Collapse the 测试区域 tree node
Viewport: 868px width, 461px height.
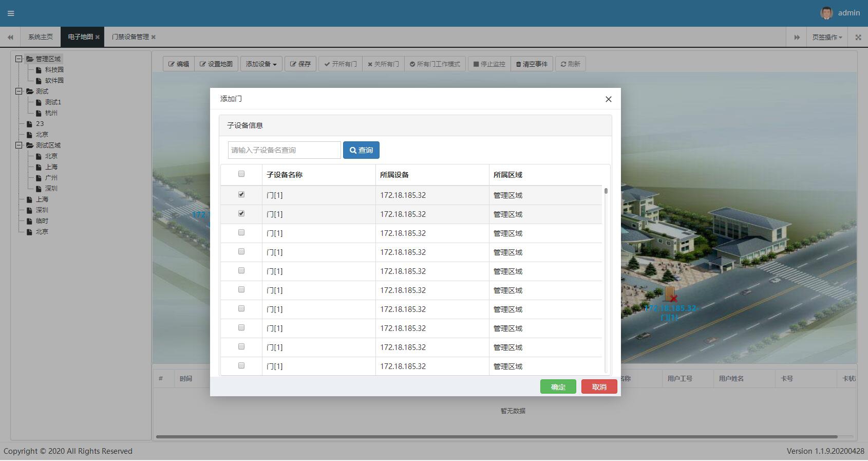pos(19,145)
